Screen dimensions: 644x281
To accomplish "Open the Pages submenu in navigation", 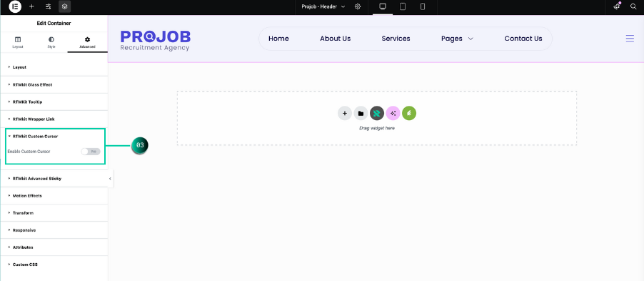I will [x=457, y=39].
